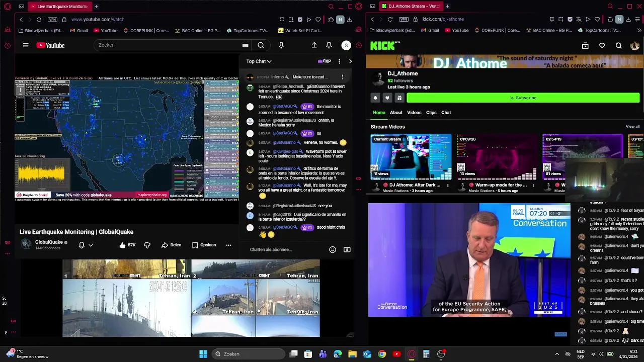The image size is (644, 362).
Task: Enable DJ_Athome notification bell on Kick
Action: click(x=375, y=98)
